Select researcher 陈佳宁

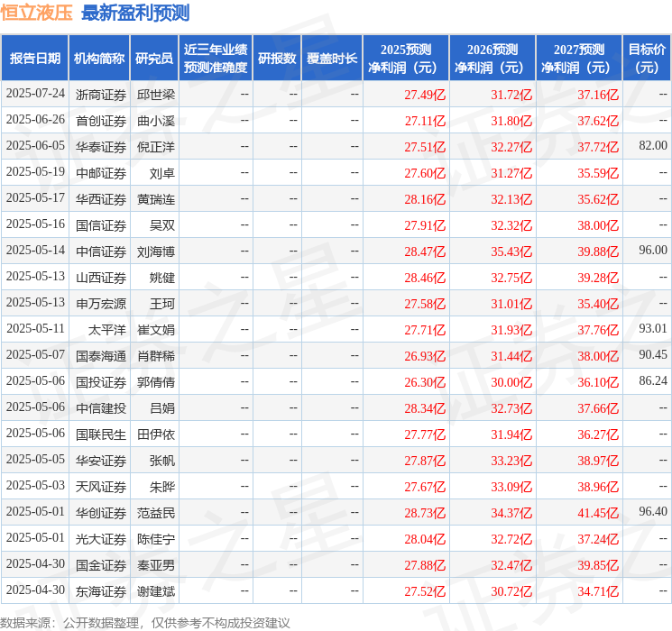click(156, 539)
